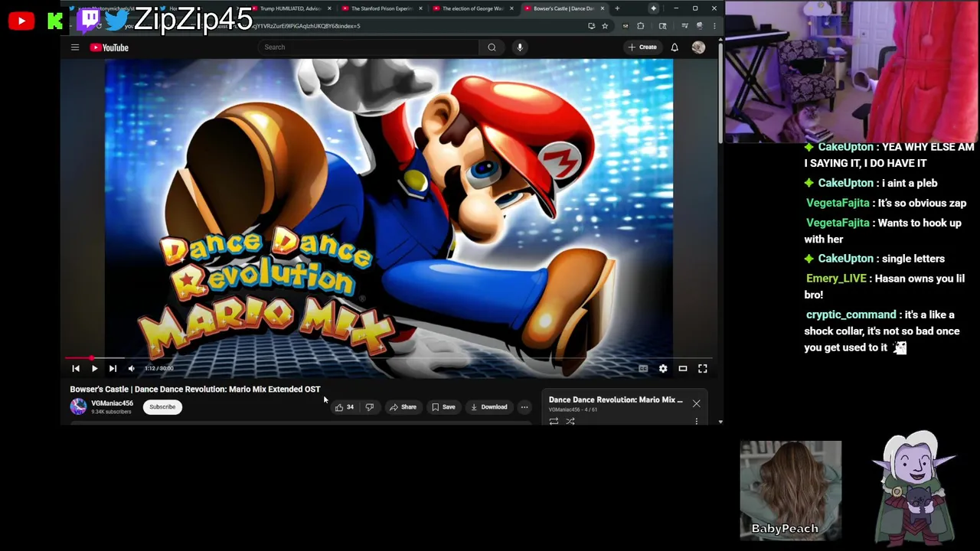
Task: Open the playlist panel options menu
Action: 697,421
